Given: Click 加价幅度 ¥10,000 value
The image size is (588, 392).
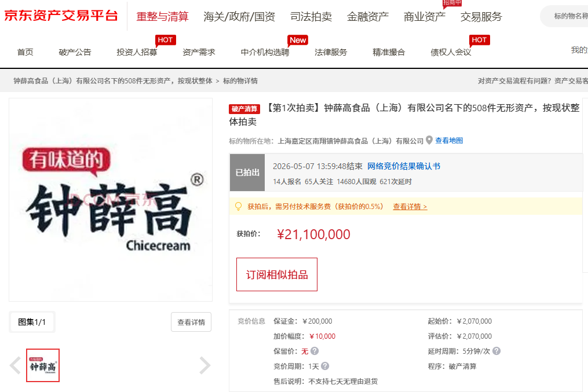Looking at the screenshot, I should coord(322,336).
